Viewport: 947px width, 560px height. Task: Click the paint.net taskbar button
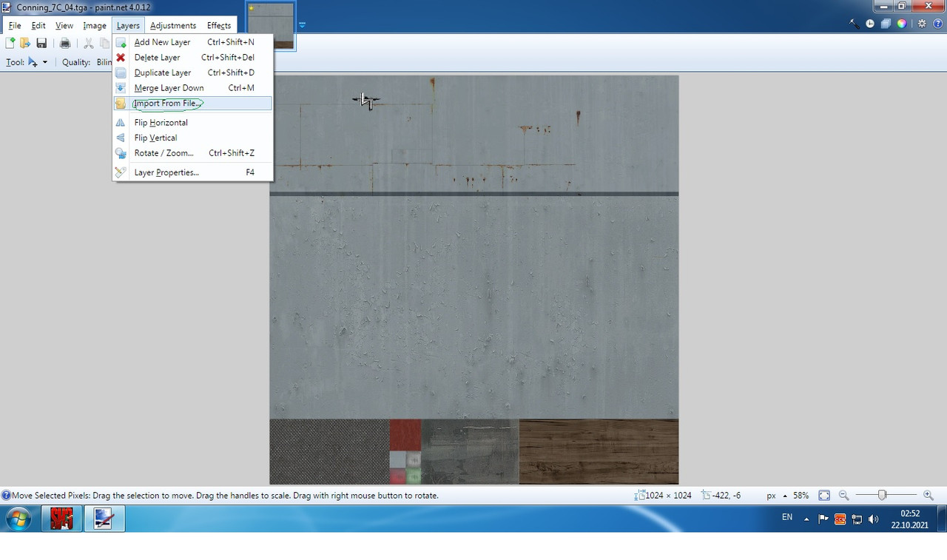tap(104, 519)
